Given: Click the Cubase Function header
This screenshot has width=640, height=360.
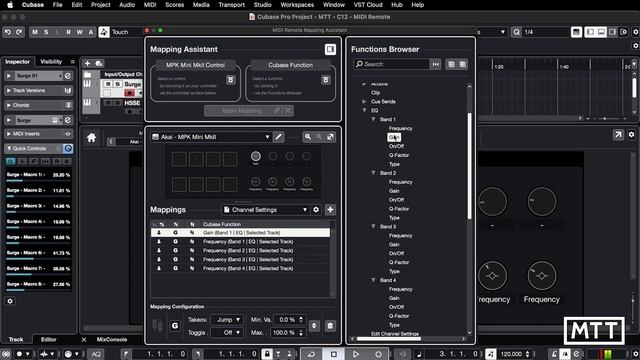Looking at the screenshot, I should pos(291,65).
